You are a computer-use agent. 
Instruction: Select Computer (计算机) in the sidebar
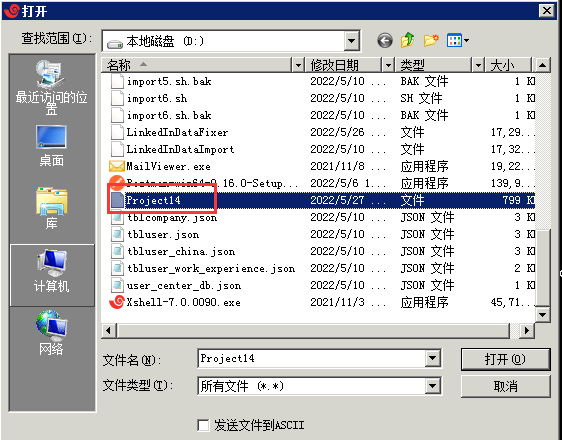pyautogui.click(x=52, y=271)
